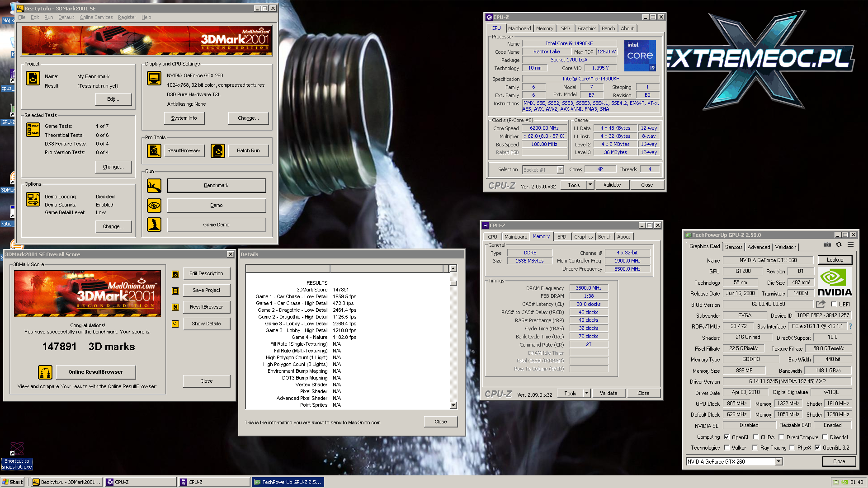The image size is (868, 488).
Task: Click the Batch Run icon in Pro Tools
Action: [x=218, y=151]
